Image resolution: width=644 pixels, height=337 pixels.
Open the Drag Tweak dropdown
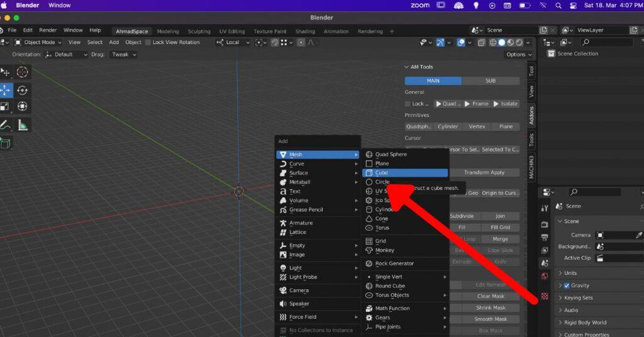tap(123, 54)
